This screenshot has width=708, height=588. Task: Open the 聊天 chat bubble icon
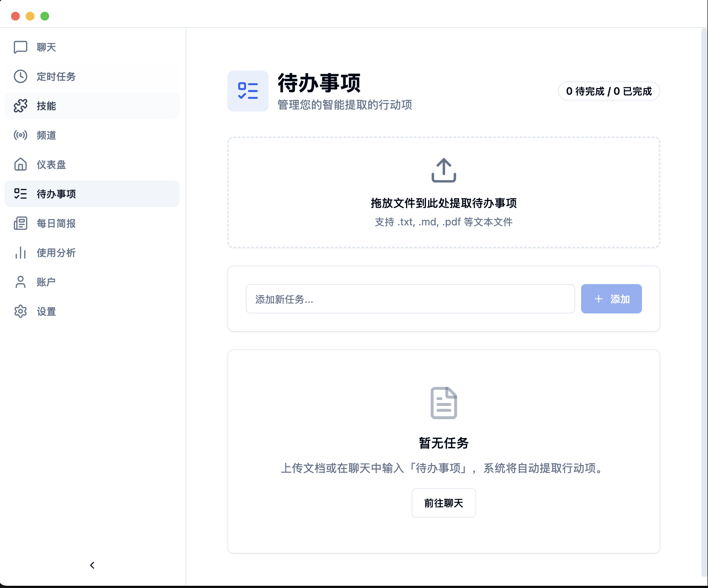(x=20, y=47)
